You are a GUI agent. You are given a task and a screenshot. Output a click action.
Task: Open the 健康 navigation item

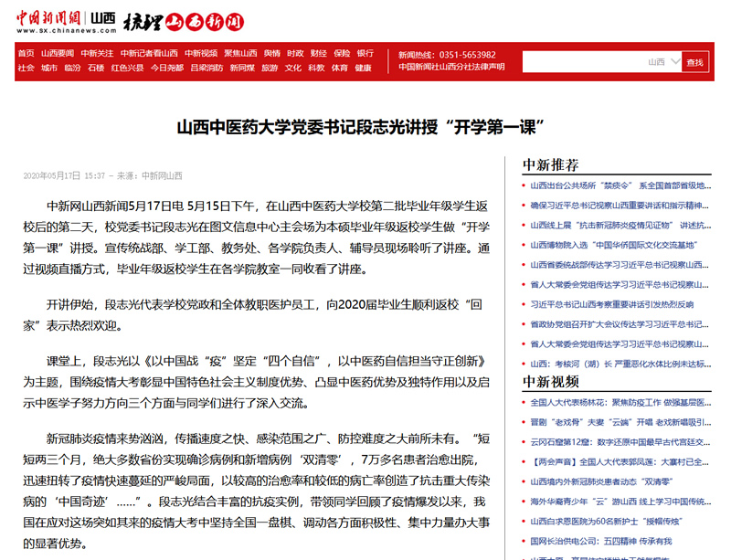tap(363, 68)
